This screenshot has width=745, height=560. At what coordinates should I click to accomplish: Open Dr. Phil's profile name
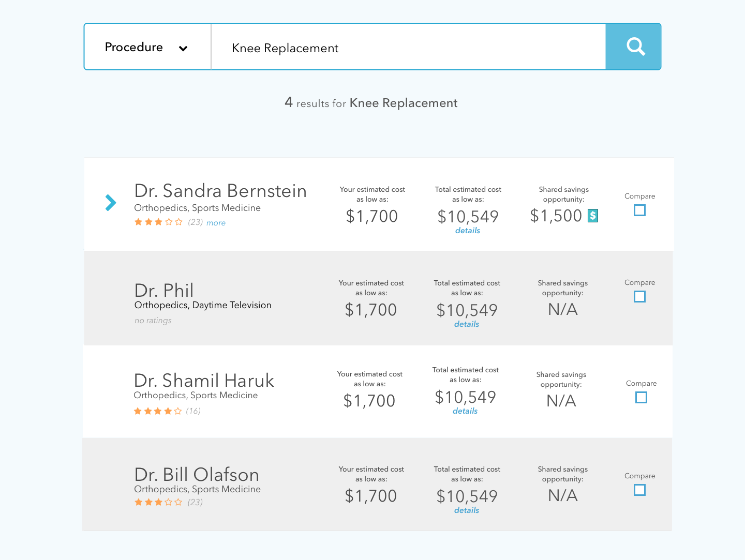click(x=164, y=290)
